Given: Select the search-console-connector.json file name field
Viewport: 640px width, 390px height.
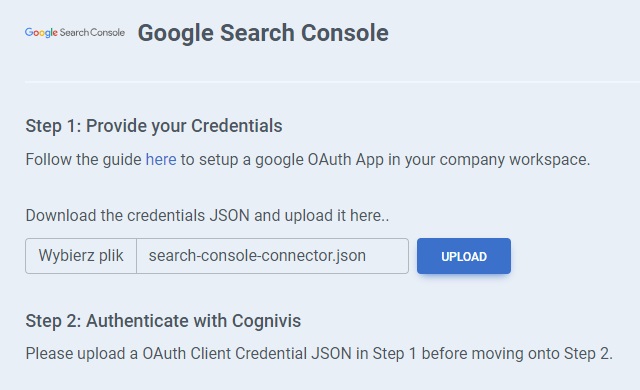Looking at the screenshot, I should (272, 256).
